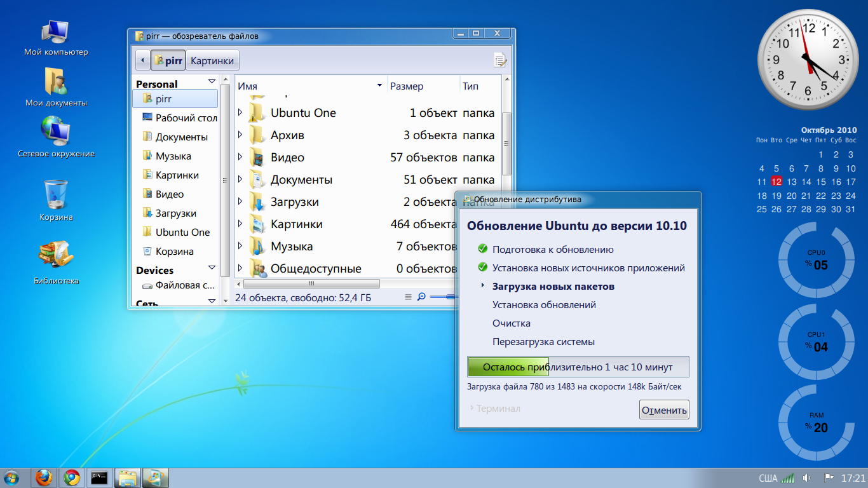Select Общедоступные folder icon in file list
Viewport: 868px width, 488px height.
(257, 268)
